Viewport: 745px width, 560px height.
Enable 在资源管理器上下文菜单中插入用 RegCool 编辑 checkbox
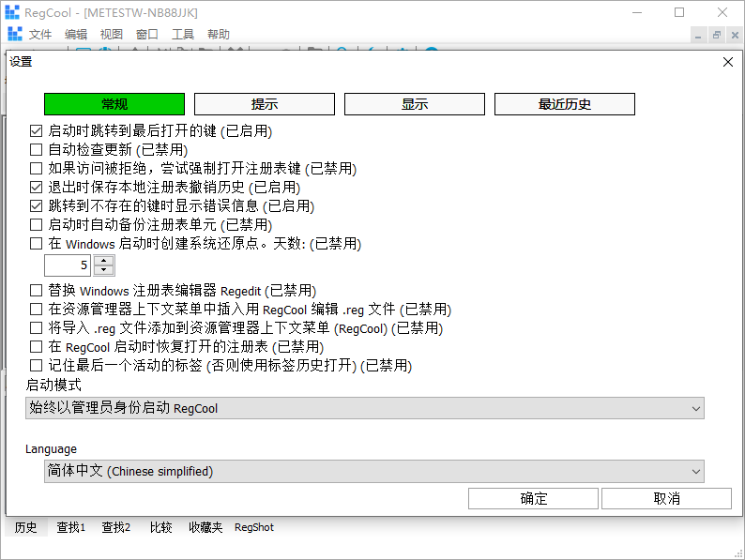tap(36, 310)
